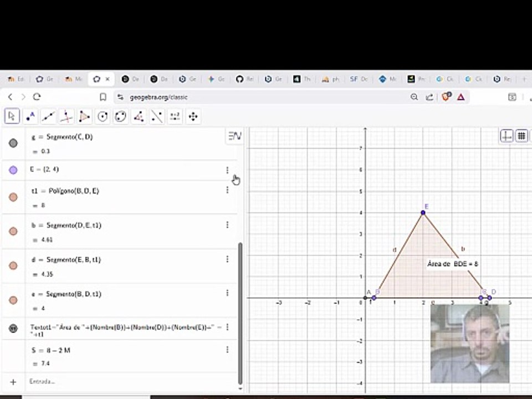Toggle axes display in graphics view
Viewport: 532px width, 399px height.
click(x=507, y=136)
